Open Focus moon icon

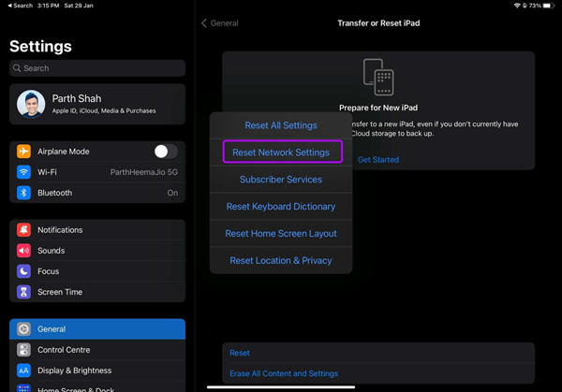point(23,271)
